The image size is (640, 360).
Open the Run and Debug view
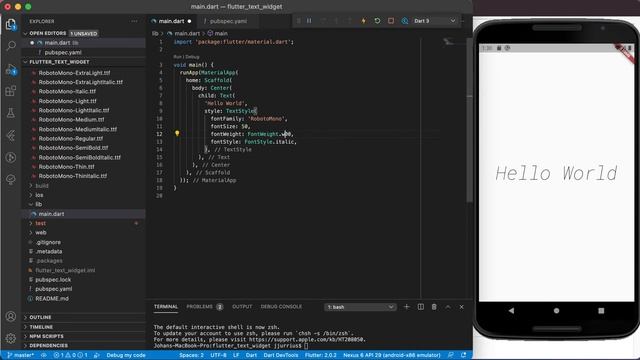point(11,70)
